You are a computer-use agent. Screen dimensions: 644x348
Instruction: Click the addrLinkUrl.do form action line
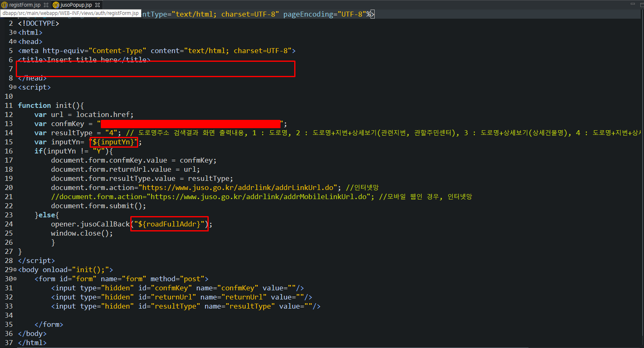(215, 187)
